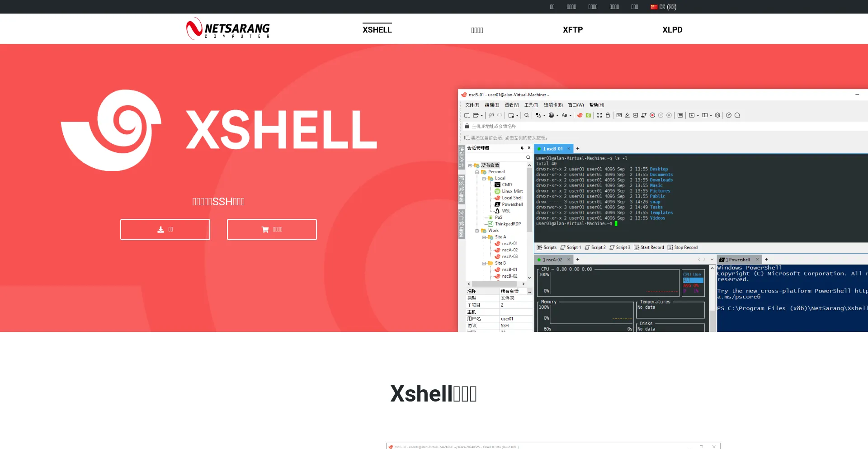This screenshot has height=449, width=868.
Task: Open the 文件(F) menu in Xshell
Action: click(x=472, y=105)
